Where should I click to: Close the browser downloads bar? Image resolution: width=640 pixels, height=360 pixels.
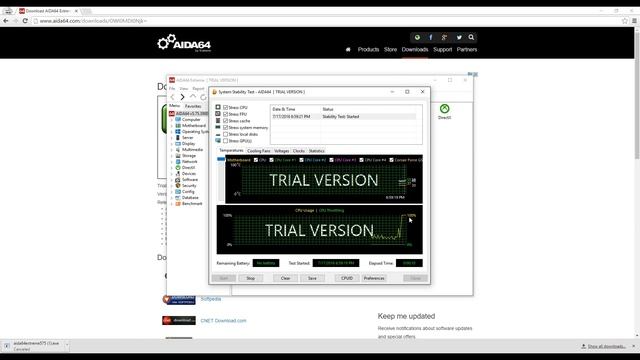[x=634, y=346]
